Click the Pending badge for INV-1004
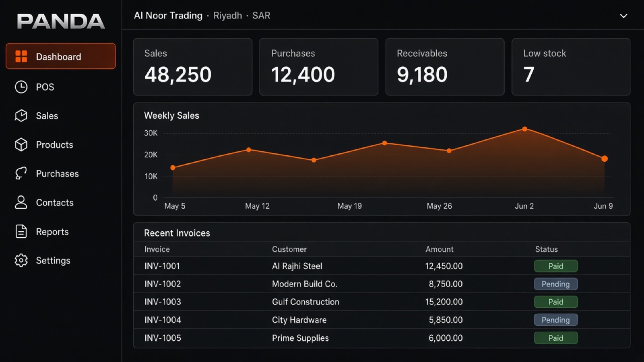 coord(556,320)
